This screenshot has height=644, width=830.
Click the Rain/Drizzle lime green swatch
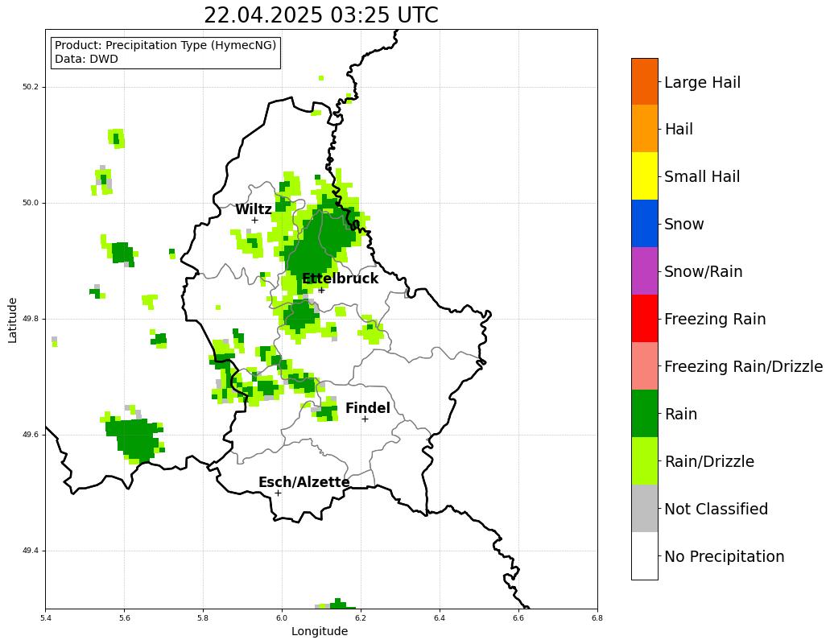pos(645,461)
